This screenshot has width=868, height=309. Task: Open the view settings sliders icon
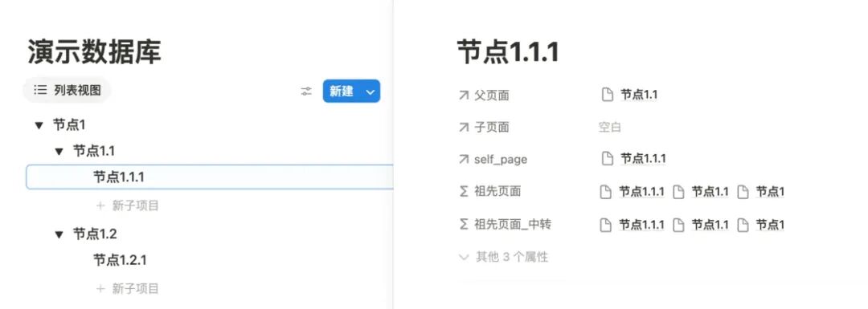[x=306, y=91]
